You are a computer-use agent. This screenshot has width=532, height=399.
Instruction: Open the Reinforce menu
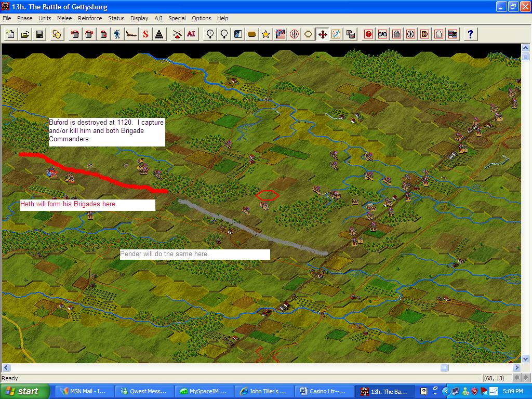[x=90, y=18]
